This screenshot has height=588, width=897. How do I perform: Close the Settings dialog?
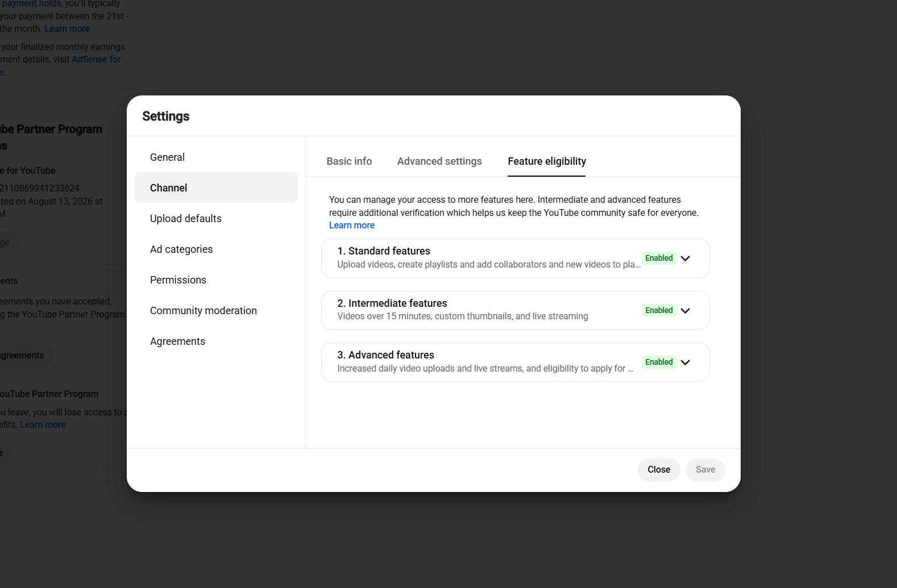click(659, 470)
